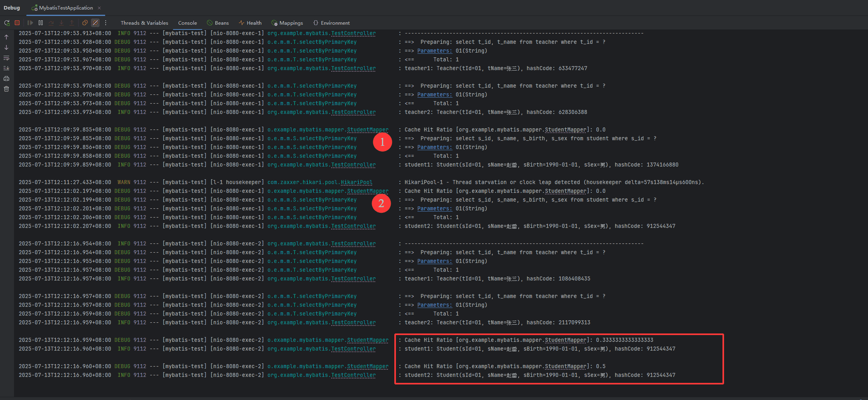Open the Health tab

[x=250, y=23]
